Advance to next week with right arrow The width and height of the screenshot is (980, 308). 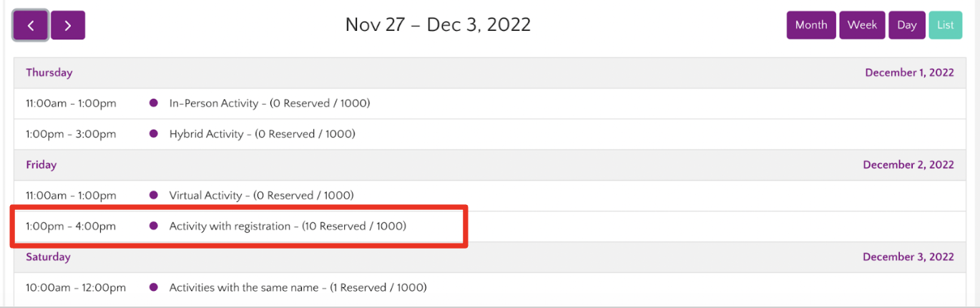[68, 26]
